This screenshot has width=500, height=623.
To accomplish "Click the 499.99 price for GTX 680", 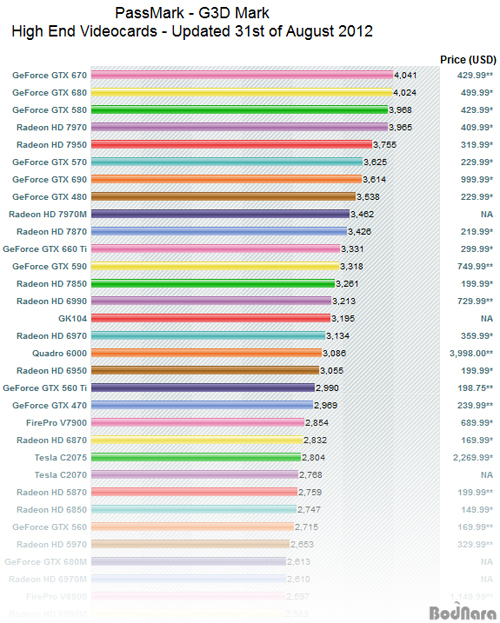I will [477, 93].
